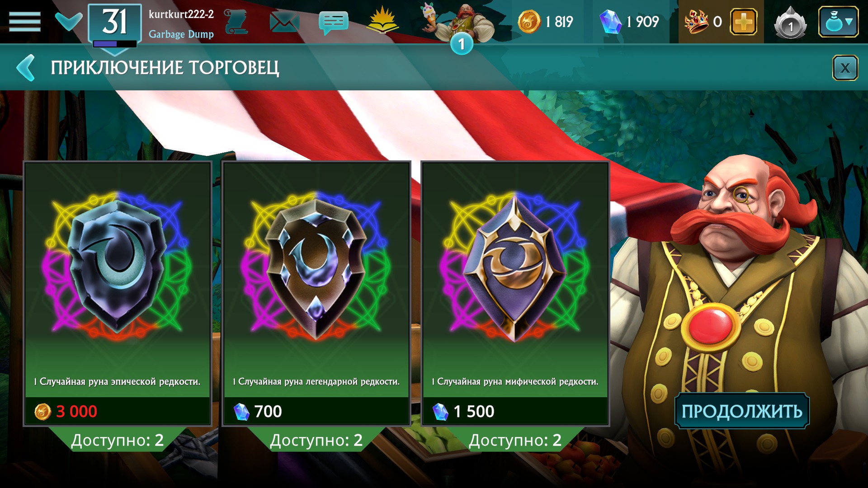This screenshot has height=488, width=868.
Task: Go back using the left arrow
Action: click(x=26, y=68)
